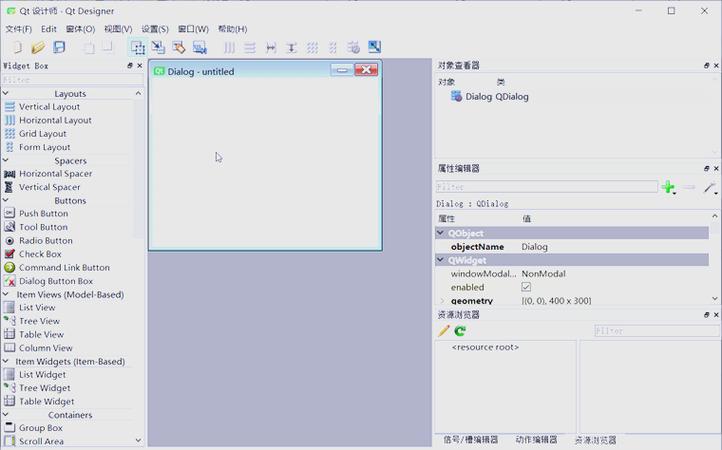Click Lay Out in Form Layout icon
The width and height of the screenshot is (722, 450).
[333, 47]
